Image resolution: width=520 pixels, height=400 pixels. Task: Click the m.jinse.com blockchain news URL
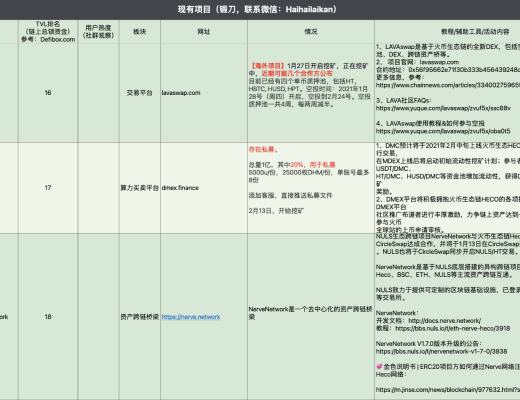(x=448, y=390)
